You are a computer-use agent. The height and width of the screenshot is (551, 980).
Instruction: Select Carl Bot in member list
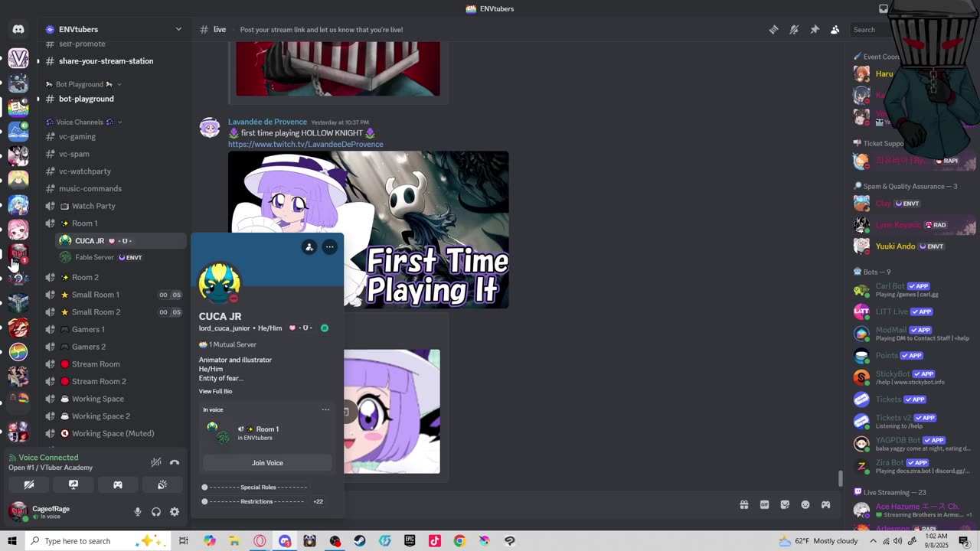coord(914,290)
